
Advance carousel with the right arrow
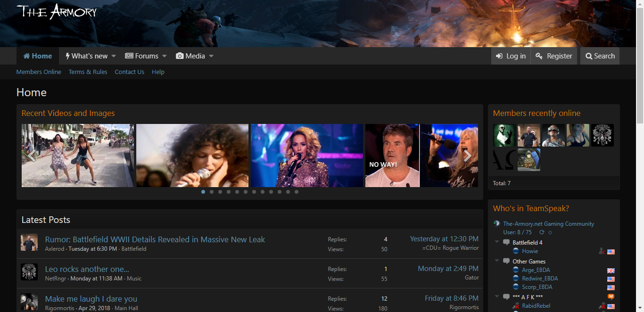467,156
